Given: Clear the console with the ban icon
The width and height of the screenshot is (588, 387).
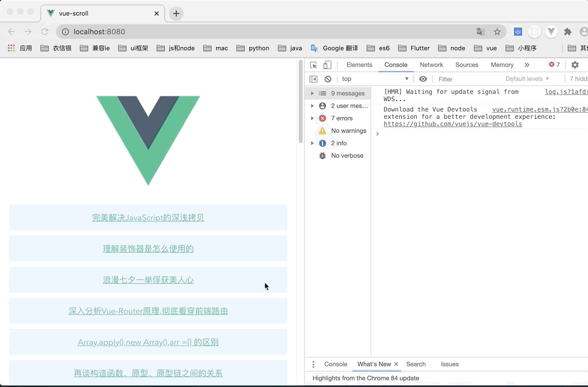Looking at the screenshot, I should [x=328, y=79].
